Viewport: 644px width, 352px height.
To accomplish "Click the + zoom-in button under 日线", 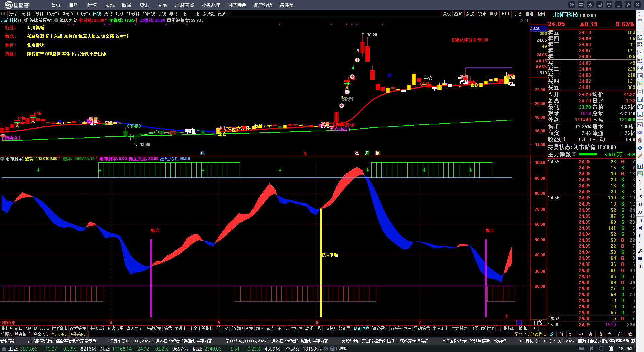I will [535, 328].
